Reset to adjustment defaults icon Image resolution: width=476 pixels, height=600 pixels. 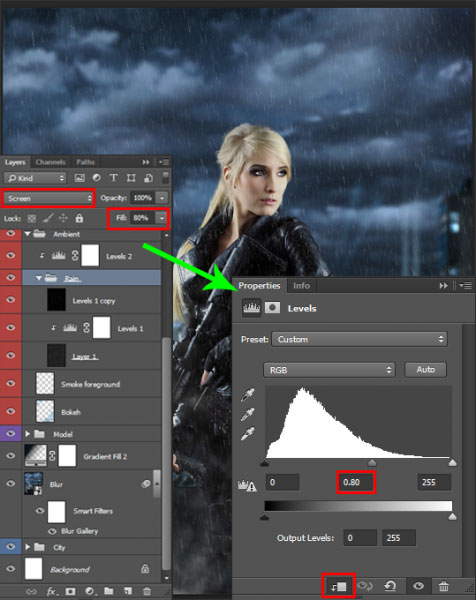tap(390, 586)
